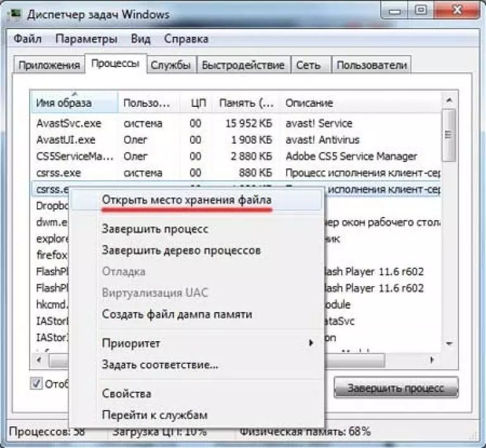This screenshot has width=486, height=448.
Task: Choose Задать соответствие... menu item
Action: coord(196,364)
